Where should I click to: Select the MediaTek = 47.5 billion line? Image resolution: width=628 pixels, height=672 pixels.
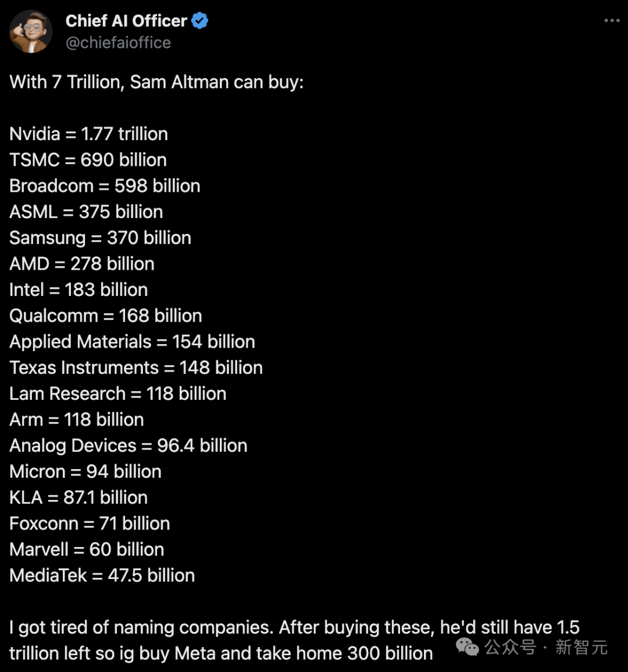click(x=102, y=576)
